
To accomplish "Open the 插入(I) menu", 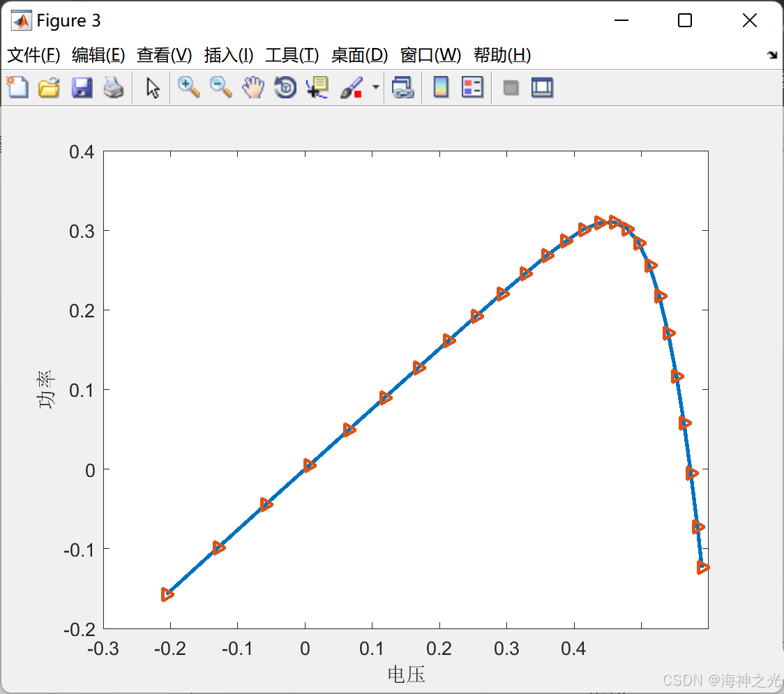I will point(229,55).
